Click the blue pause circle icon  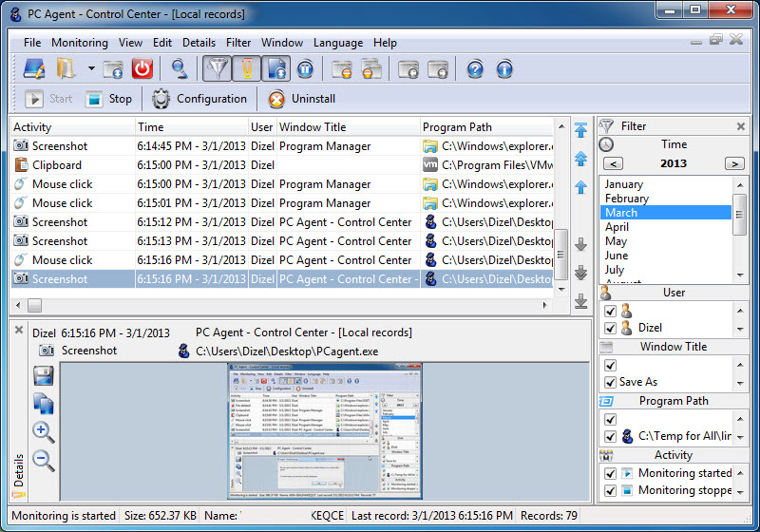305,68
